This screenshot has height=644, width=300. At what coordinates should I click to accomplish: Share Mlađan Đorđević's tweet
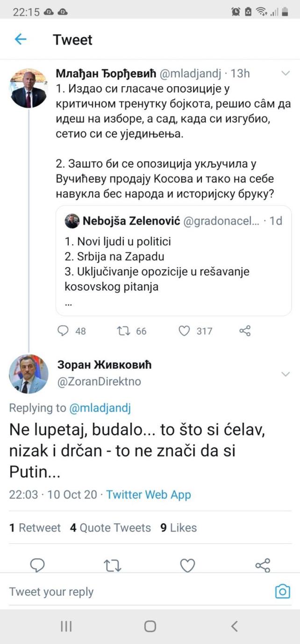(x=245, y=331)
